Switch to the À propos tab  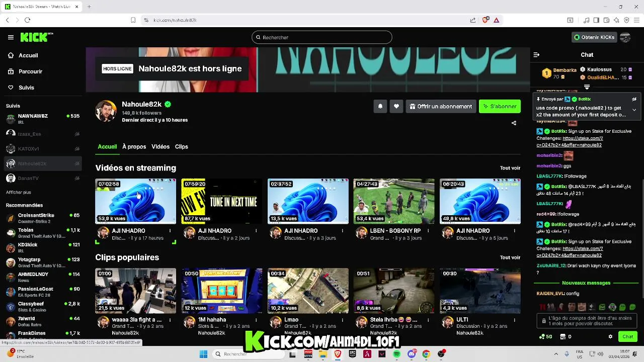(134, 147)
